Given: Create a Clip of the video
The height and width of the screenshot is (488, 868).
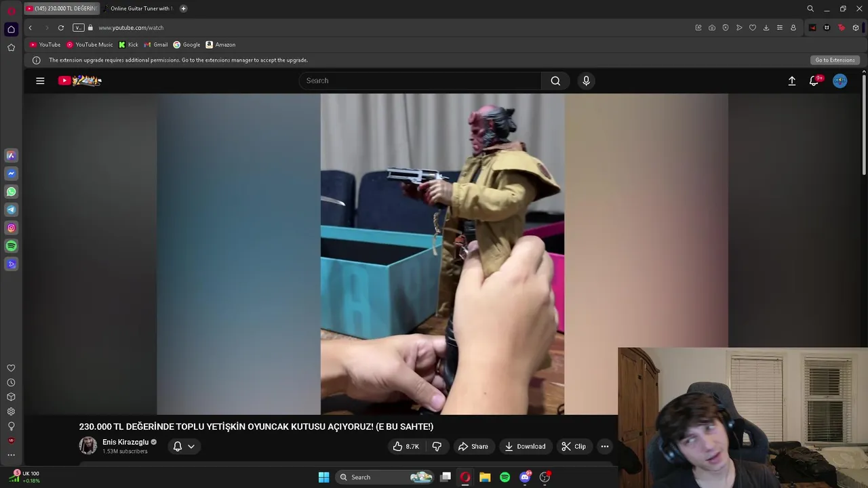Looking at the screenshot, I should coord(574,447).
